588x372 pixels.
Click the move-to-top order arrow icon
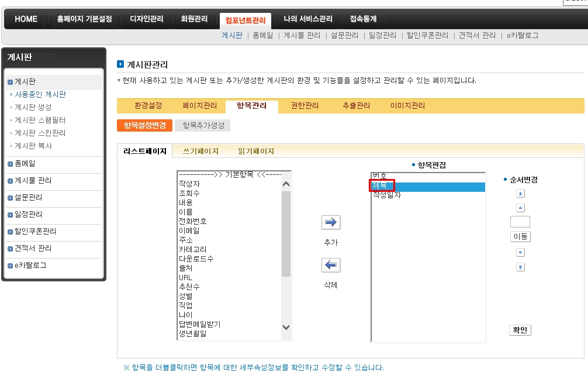(520, 194)
